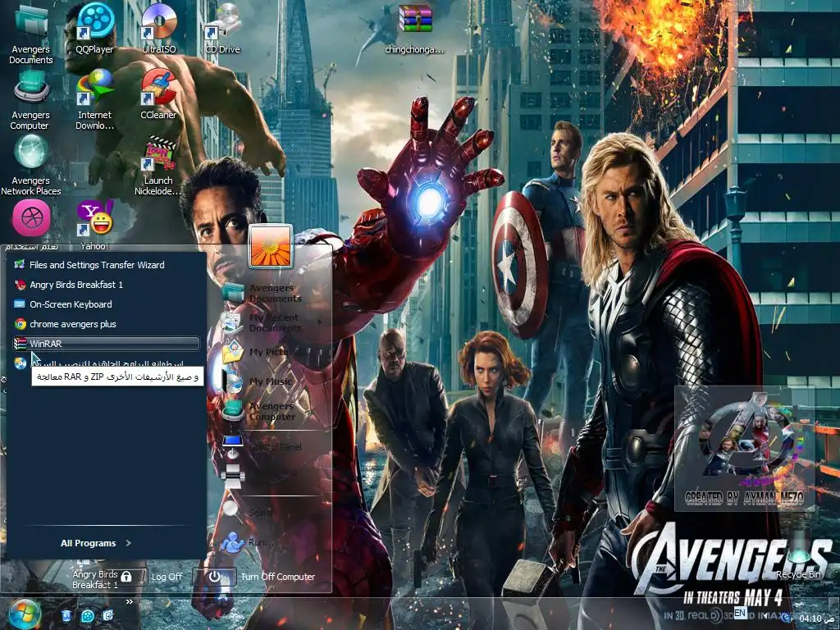Expand quick launch overflow chevron

[x=129, y=602]
